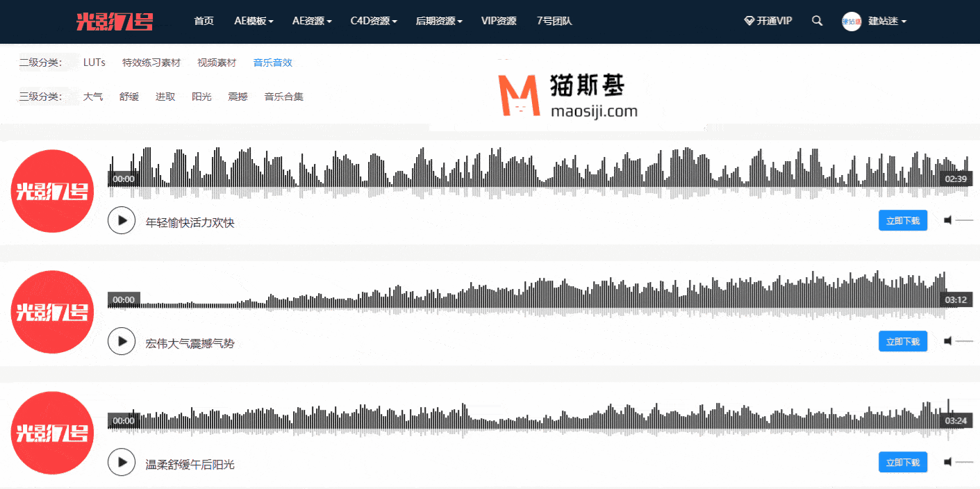Mute the 宏伟大气震撼气势 track speaker icon

(x=947, y=341)
